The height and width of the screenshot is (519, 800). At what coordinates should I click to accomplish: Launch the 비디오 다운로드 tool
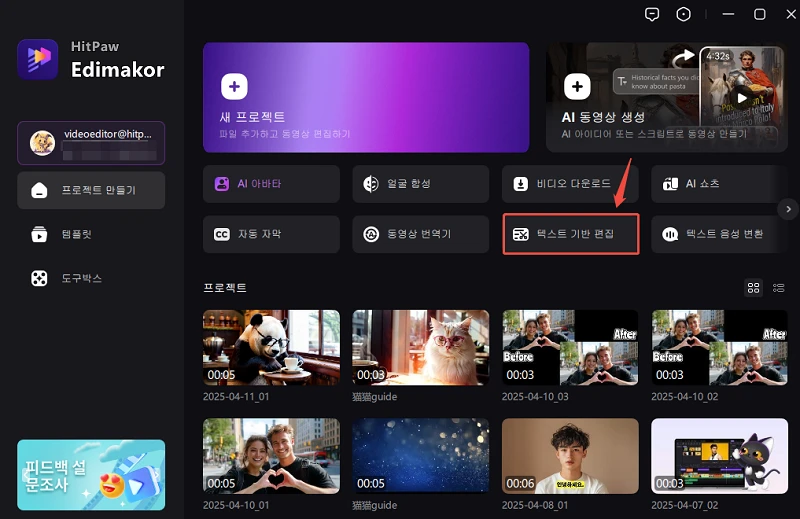(x=570, y=184)
